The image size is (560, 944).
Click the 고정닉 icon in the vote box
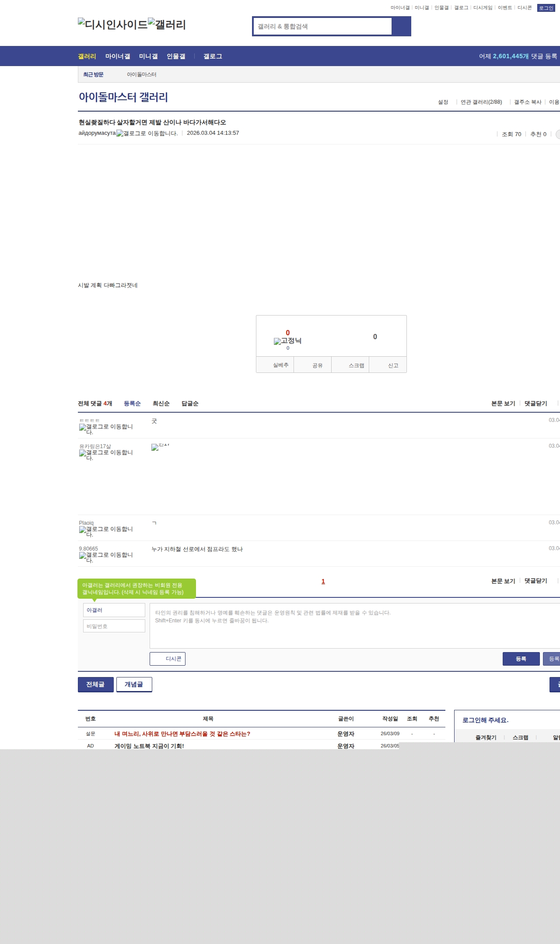click(x=287, y=341)
